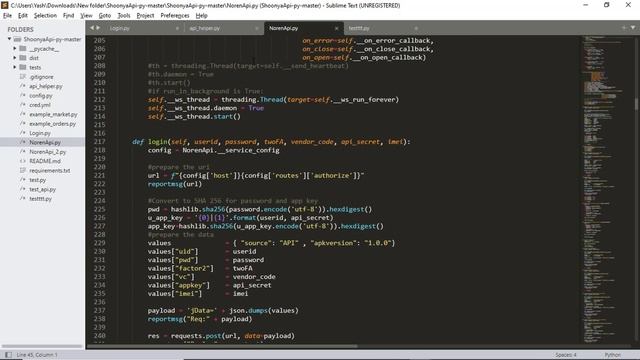Open testttt.py in the sidebar file list
The height and width of the screenshot is (360, 640).
click(x=40, y=199)
